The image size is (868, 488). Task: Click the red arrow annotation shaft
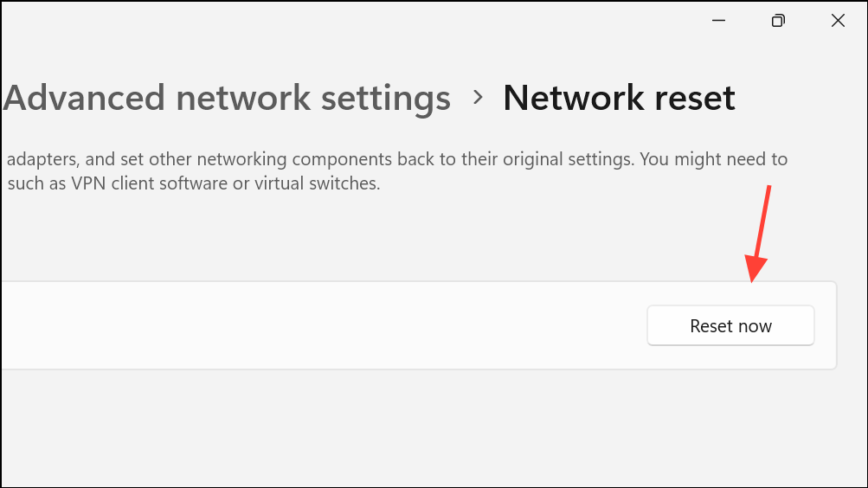763,225
